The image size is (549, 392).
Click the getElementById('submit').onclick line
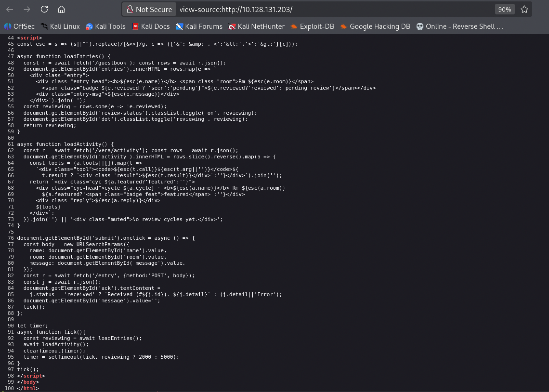106,238
